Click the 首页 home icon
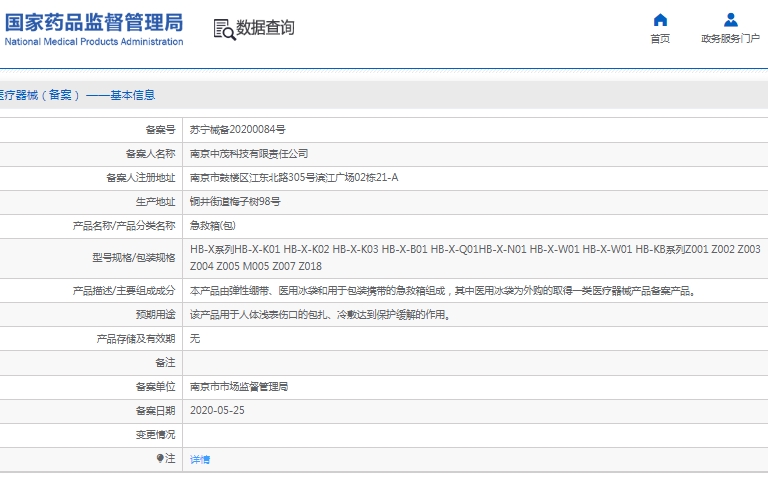 pos(660,20)
